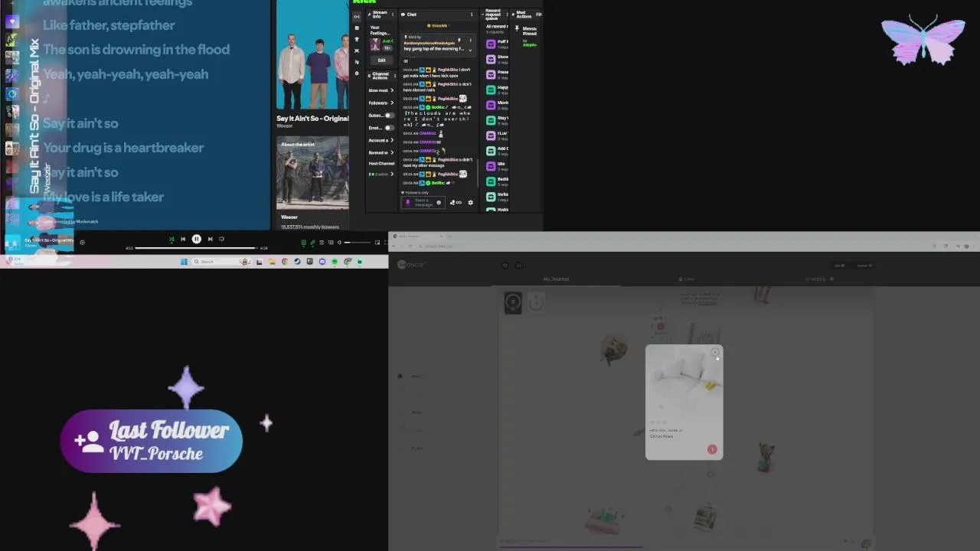Viewport: 980px width, 551px height.
Task: Skip to previous track in Spotify
Action: tap(183, 239)
